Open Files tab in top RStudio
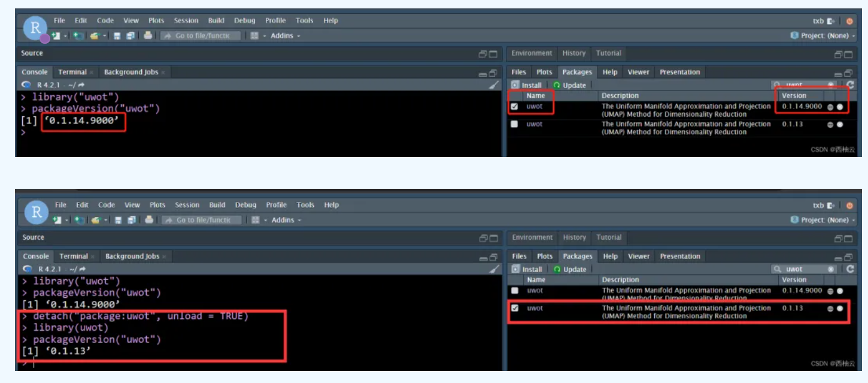Image resolution: width=868 pixels, height=383 pixels. pyautogui.click(x=518, y=72)
